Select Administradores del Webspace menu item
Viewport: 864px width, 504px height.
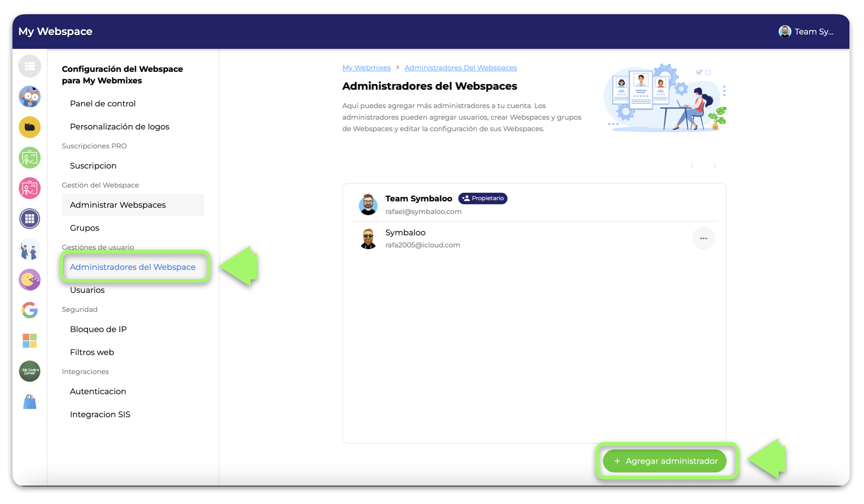pyautogui.click(x=133, y=267)
